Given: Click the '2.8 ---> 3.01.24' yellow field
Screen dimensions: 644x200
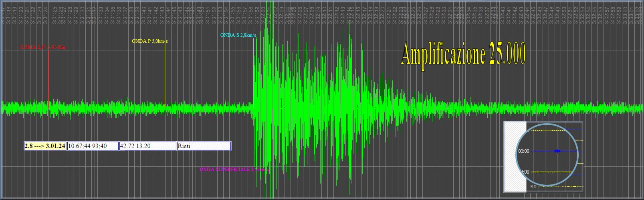Looking at the screenshot, I should click(x=45, y=146).
